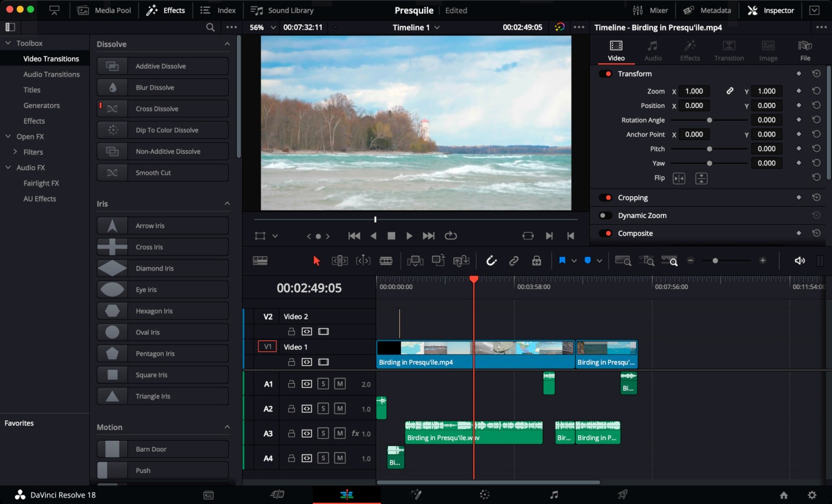This screenshot has height=504, width=832.
Task: Select Audio Transitions in Toolbox
Action: tap(51, 74)
